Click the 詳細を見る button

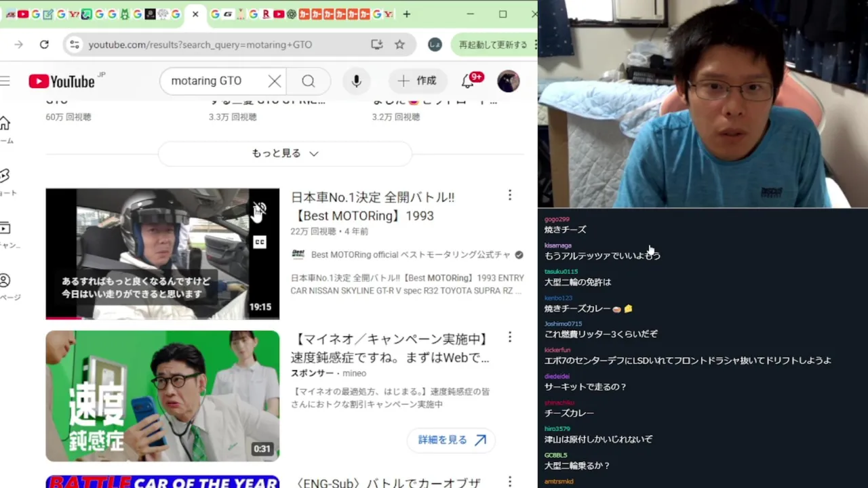(452, 440)
